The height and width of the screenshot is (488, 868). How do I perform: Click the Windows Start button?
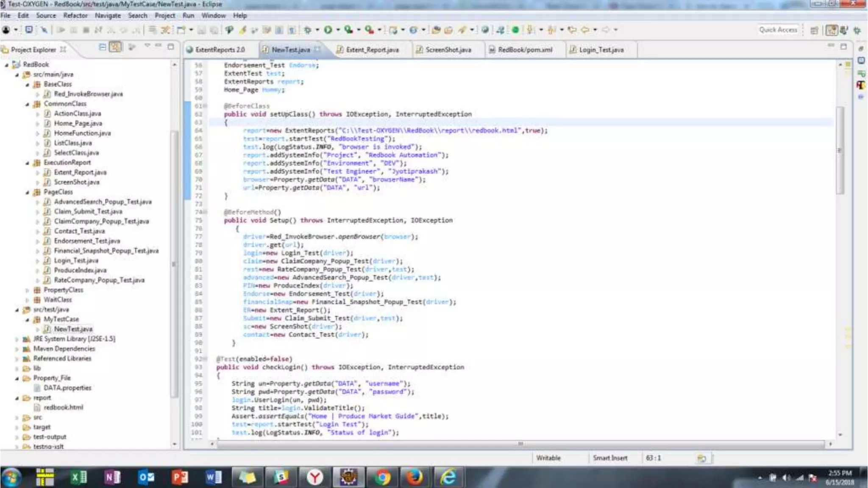click(11, 477)
